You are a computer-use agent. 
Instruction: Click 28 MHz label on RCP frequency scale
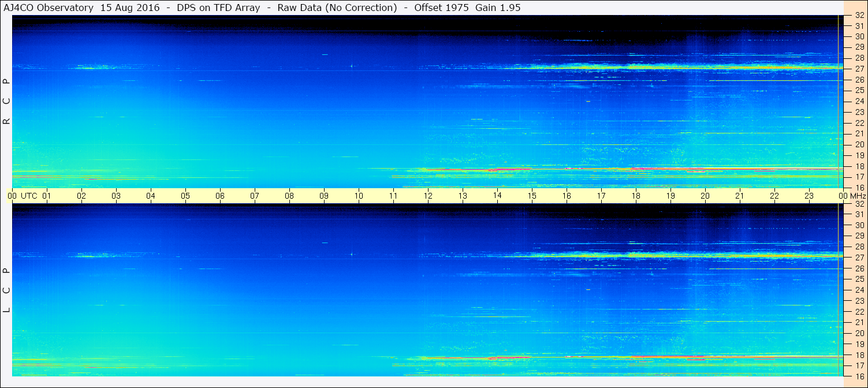859,58
